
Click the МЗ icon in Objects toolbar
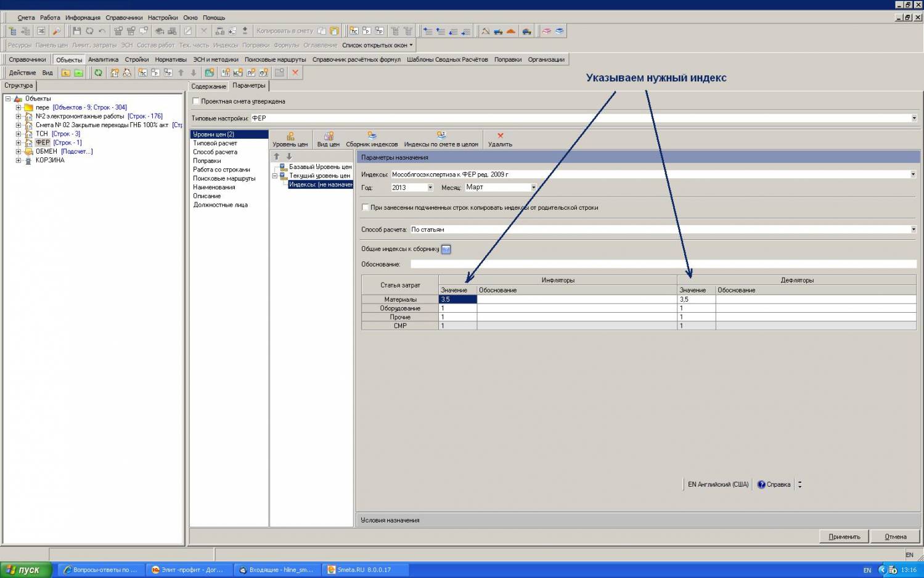(x=238, y=73)
